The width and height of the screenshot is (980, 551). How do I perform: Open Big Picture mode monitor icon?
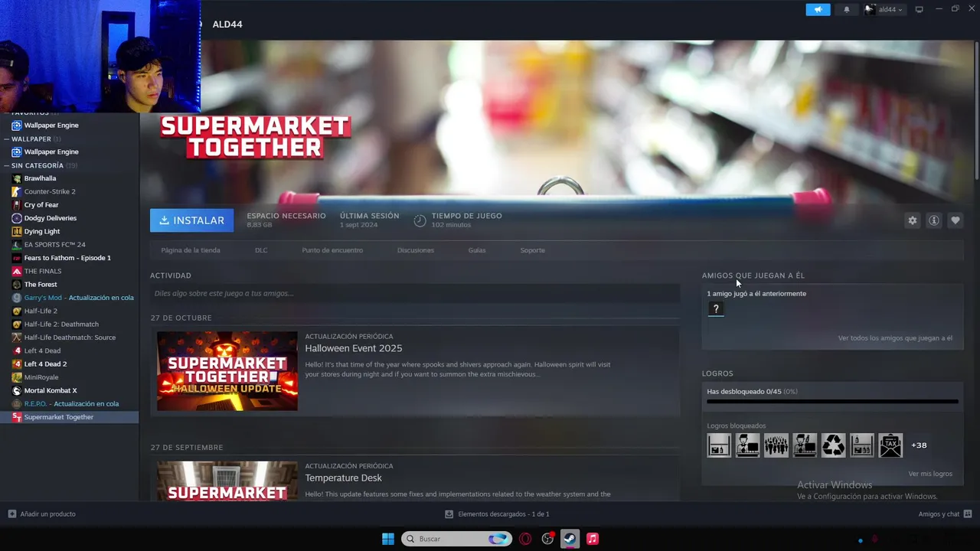[x=920, y=9]
